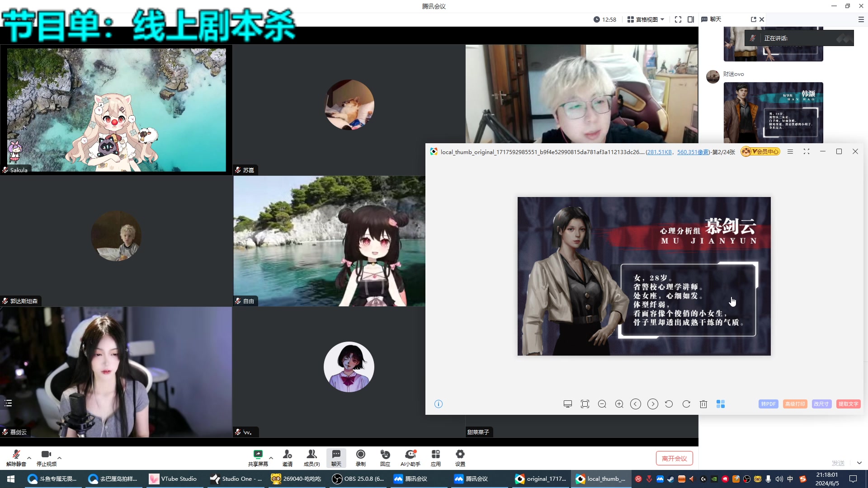Start recording with 录制

[360, 458]
